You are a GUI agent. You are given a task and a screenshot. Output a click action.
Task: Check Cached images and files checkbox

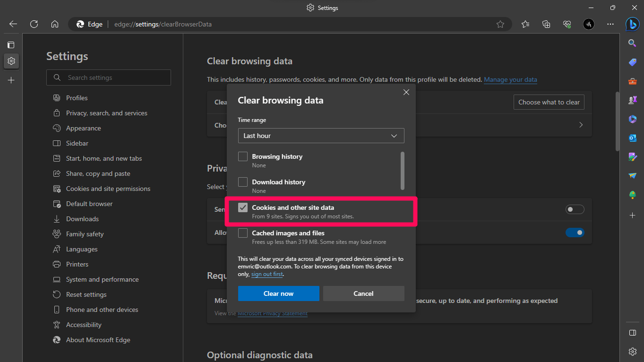point(243,233)
